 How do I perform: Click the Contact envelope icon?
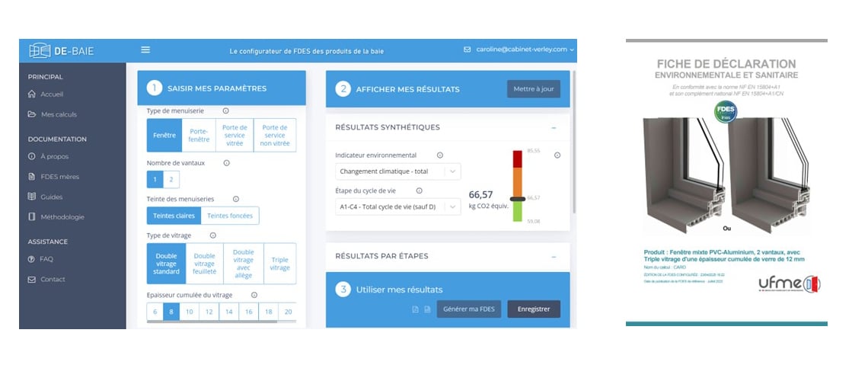pyautogui.click(x=31, y=280)
